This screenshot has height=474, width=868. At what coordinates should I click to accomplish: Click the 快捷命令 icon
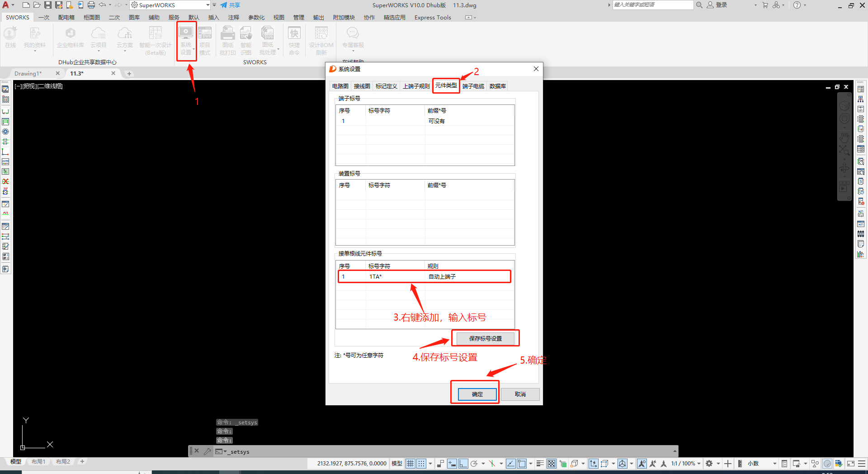pyautogui.click(x=294, y=41)
